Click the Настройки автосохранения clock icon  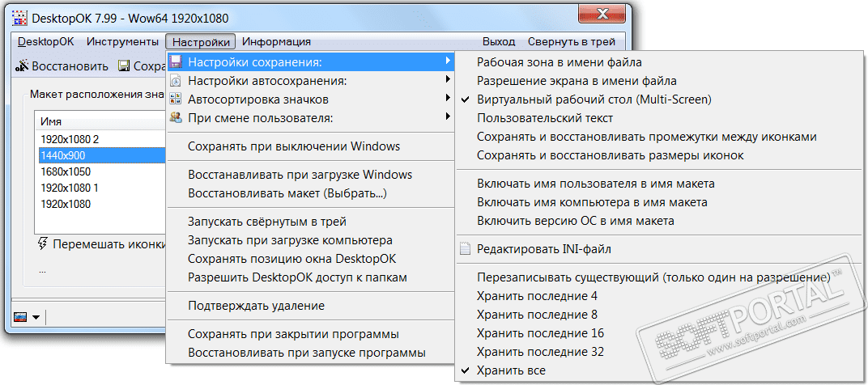click(176, 81)
